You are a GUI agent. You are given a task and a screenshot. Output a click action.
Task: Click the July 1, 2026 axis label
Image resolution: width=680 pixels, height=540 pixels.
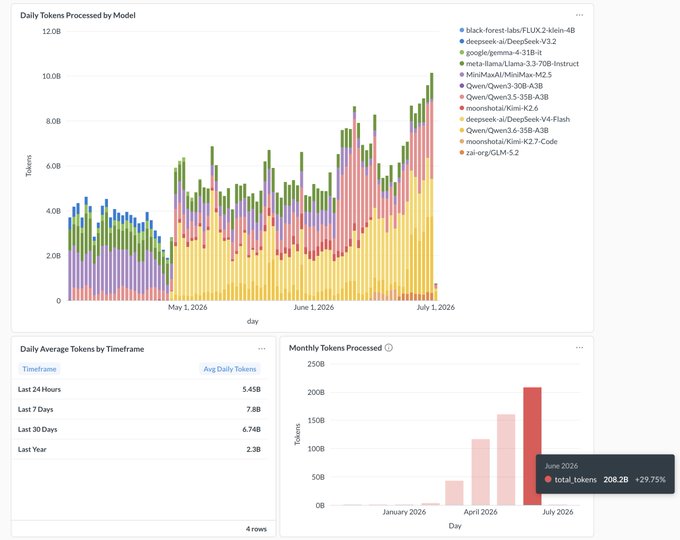click(435, 307)
